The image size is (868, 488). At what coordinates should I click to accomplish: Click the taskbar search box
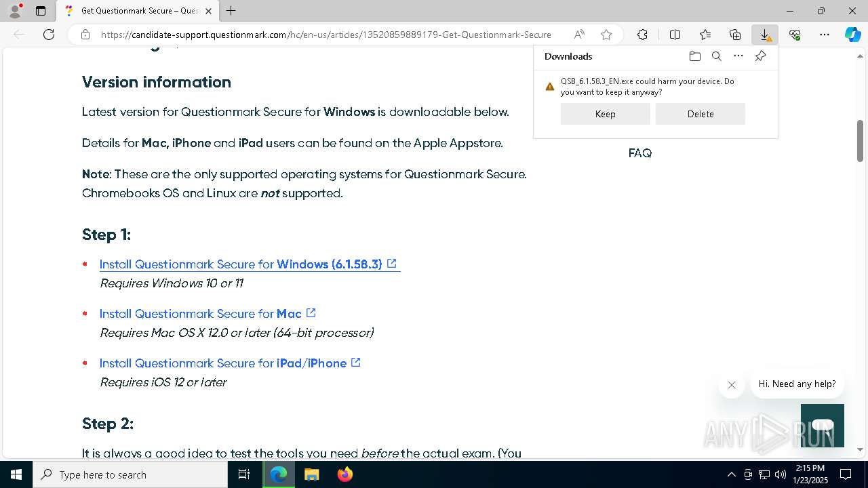[x=130, y=474]
